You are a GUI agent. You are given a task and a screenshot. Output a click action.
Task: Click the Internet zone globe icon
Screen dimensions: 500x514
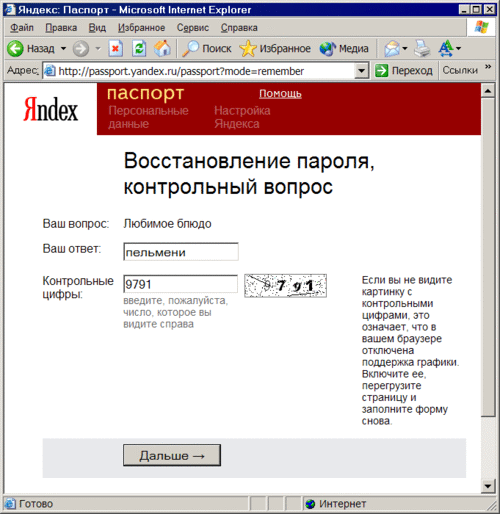310,504
